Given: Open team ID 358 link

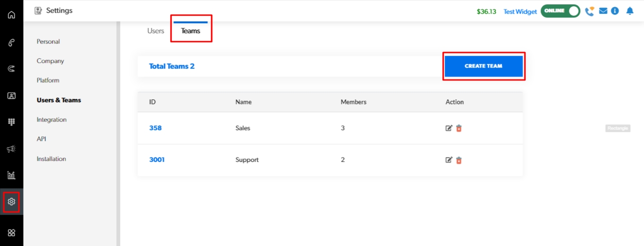Looking at the screenshot, I should (x=155, y=128).
